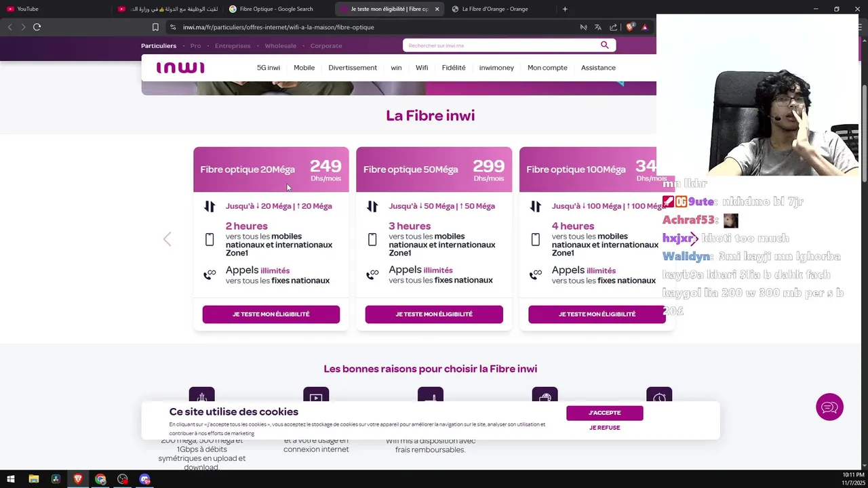Switch to the YouTube tab
868x488 pixels.
(54, 9)
